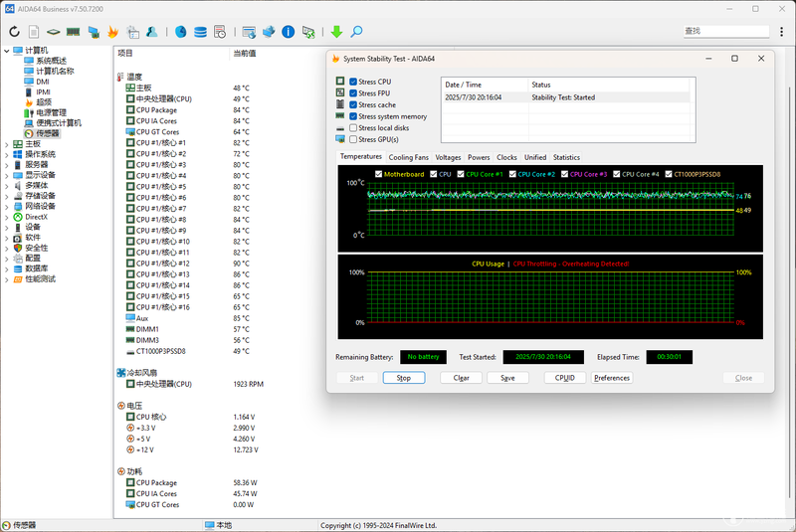This screenshot has height=532, width=796.
Task: Enable Stress local disks checkbox
Action: (x=353, y=128)
